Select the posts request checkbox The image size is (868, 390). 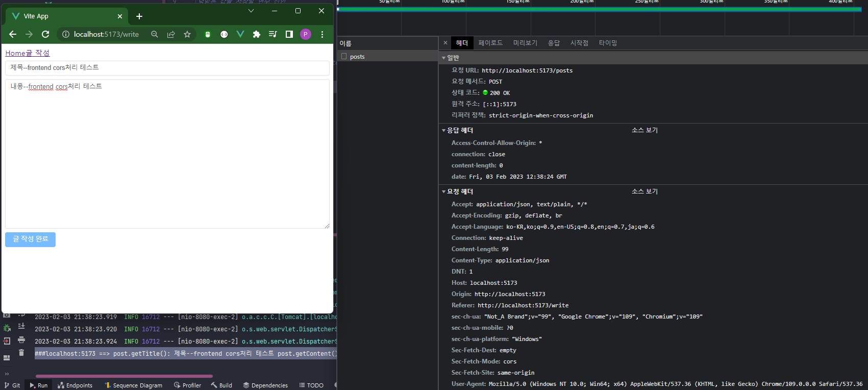[x=344, y=56]
